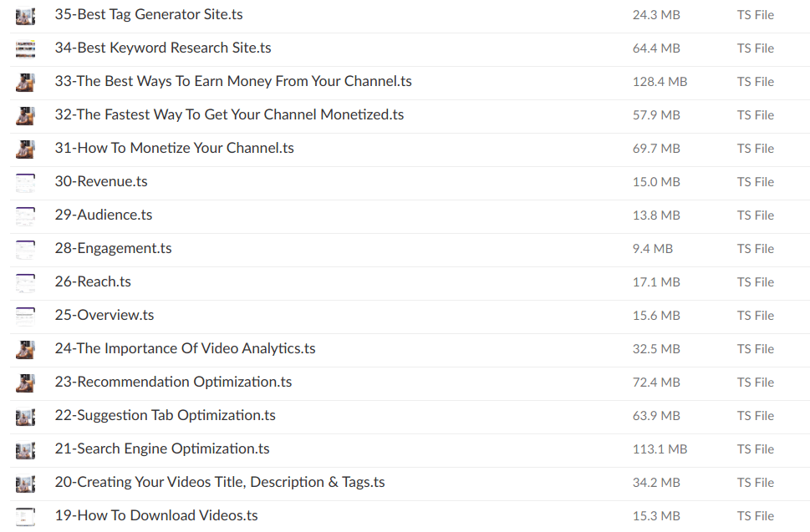
Task: Click the thumbnail for 31-How To Monetize Your Channel.ts
Action: 25,148
